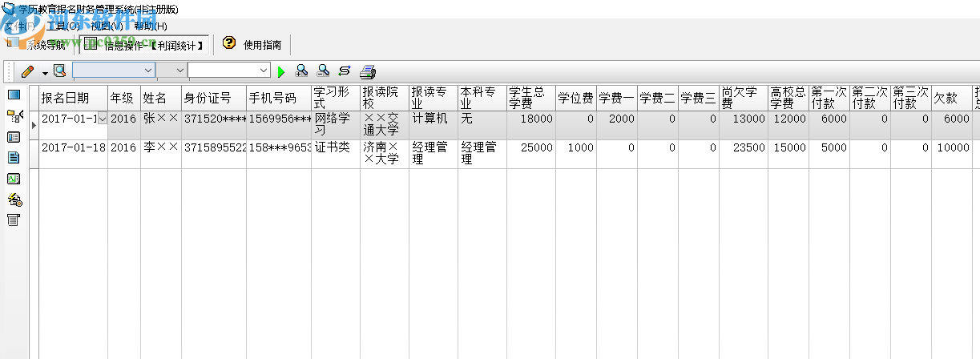Click the ××交通大学 school cell
The image size is (980, 359).
tap(384, 125)
